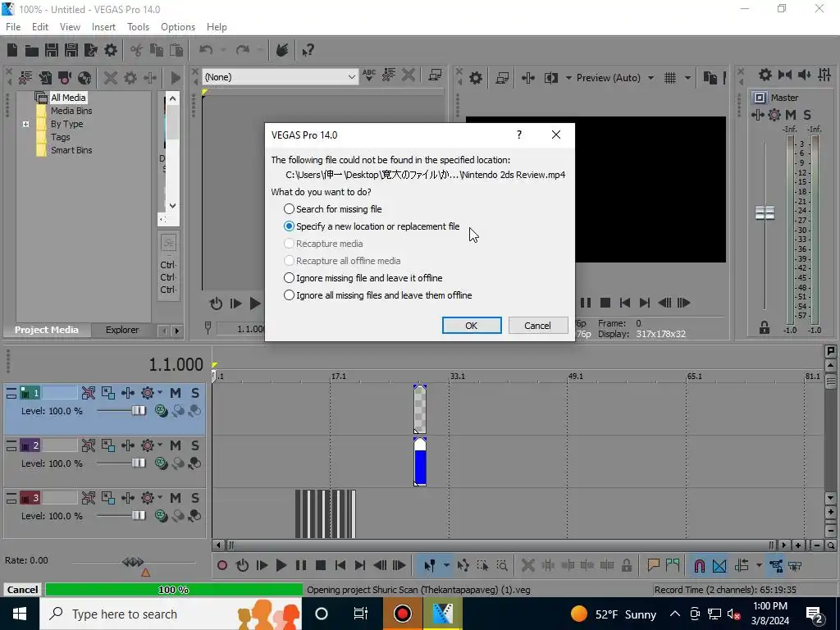The width and height of the screenshot is (840, 630).
Task: Click the Windows taskbar search box
Action: (x=171, y=614)
